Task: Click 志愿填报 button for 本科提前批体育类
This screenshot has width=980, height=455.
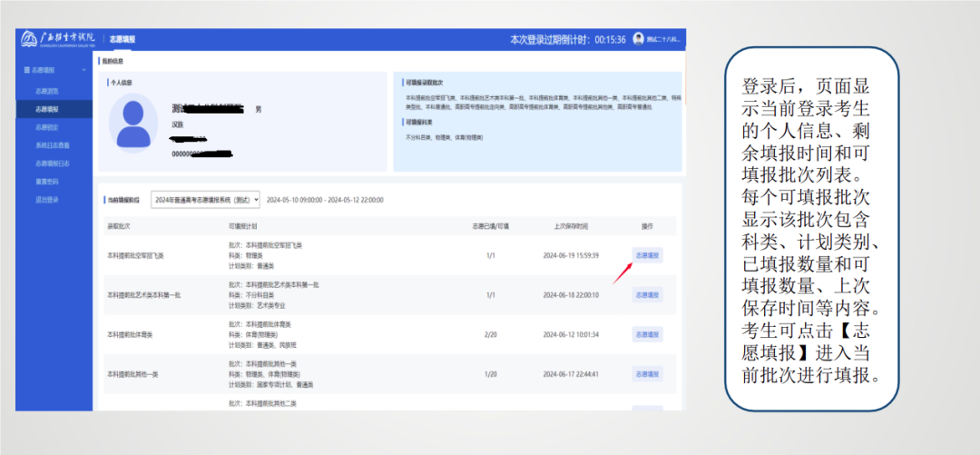Action: coord(647,334)
